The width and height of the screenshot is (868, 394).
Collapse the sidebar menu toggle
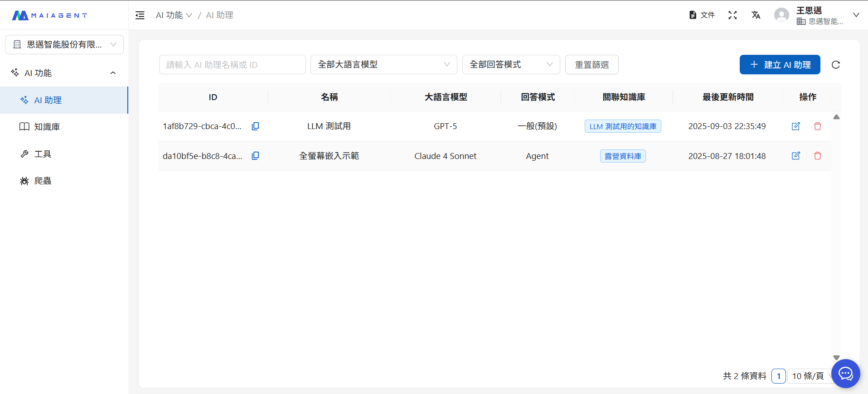pos(140,15)
